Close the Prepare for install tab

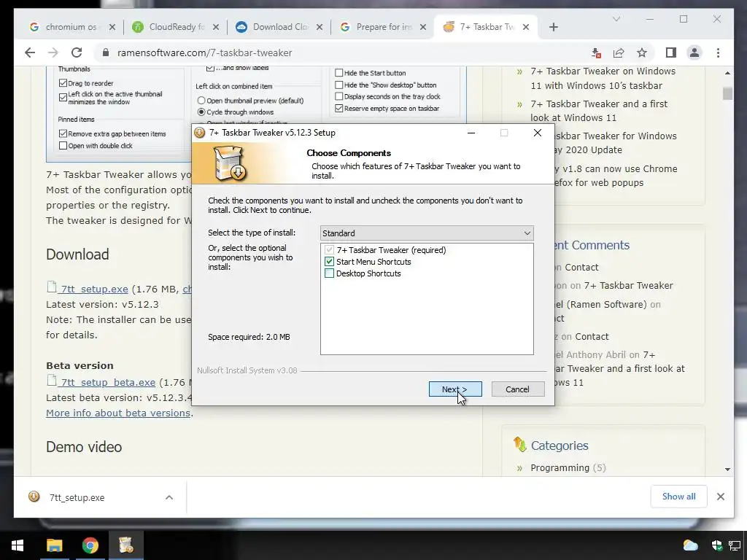pos(423,27)
